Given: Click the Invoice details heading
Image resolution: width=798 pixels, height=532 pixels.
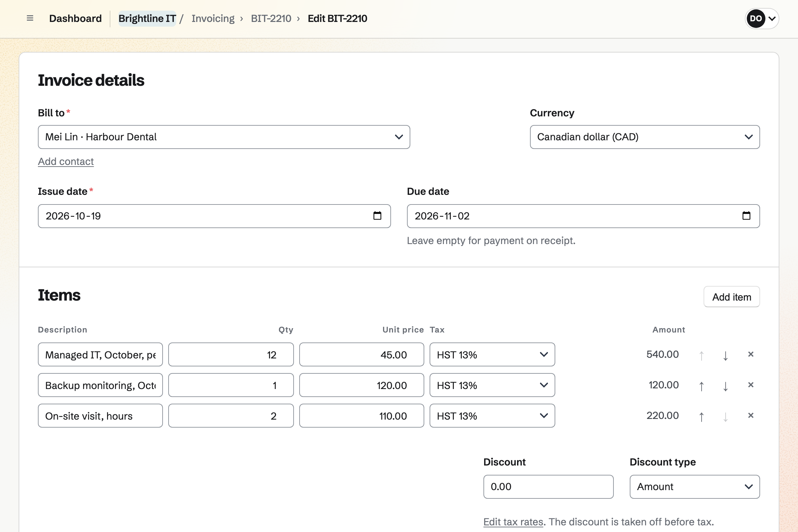Looking at the screenshot, I should [91, 80].
